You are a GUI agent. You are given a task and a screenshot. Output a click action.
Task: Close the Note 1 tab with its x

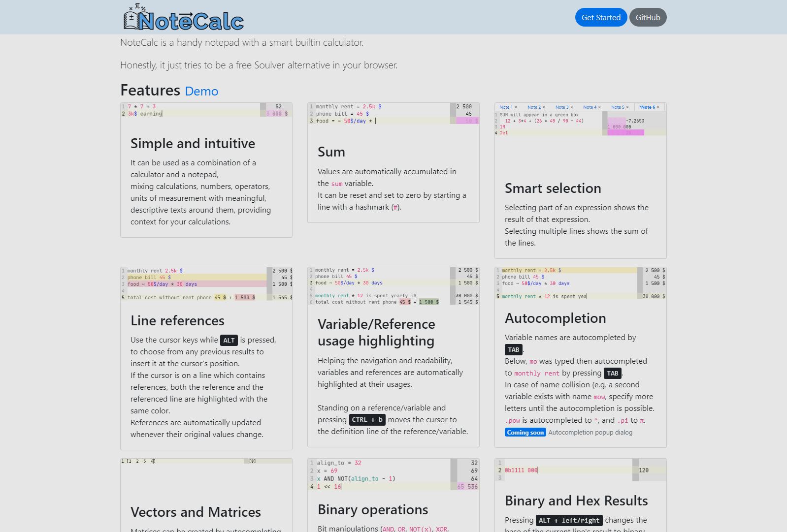516,107
